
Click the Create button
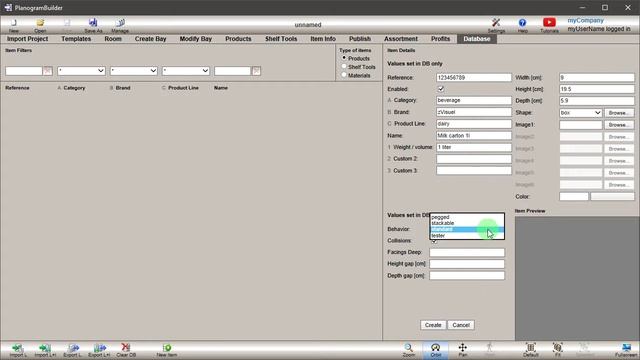point(433,325)
